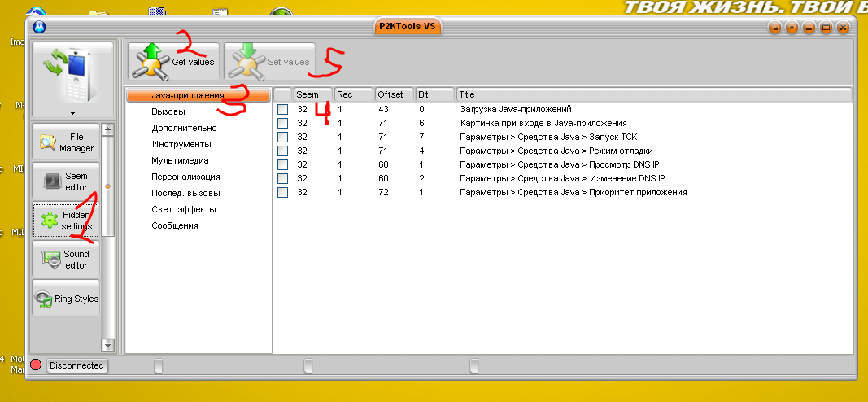The width and height of the screenshot is (868, 402).
Task: Select the Java-приложения category
Action: (x=198, y=95)
